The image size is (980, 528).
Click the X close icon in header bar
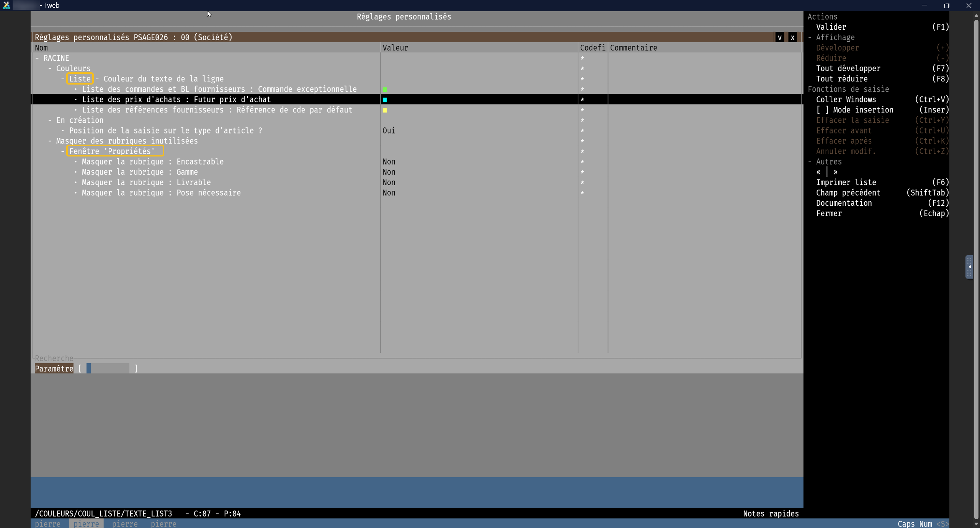click(x=792, y=37)
